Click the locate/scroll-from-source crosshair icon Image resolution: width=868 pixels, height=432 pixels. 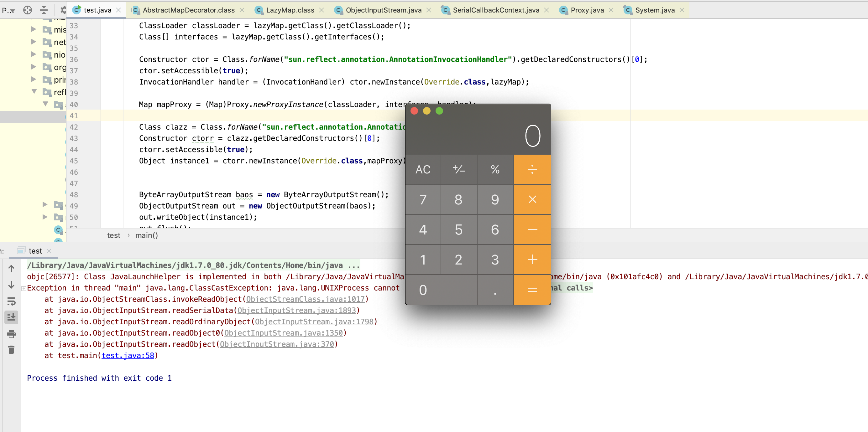point(28,10)
